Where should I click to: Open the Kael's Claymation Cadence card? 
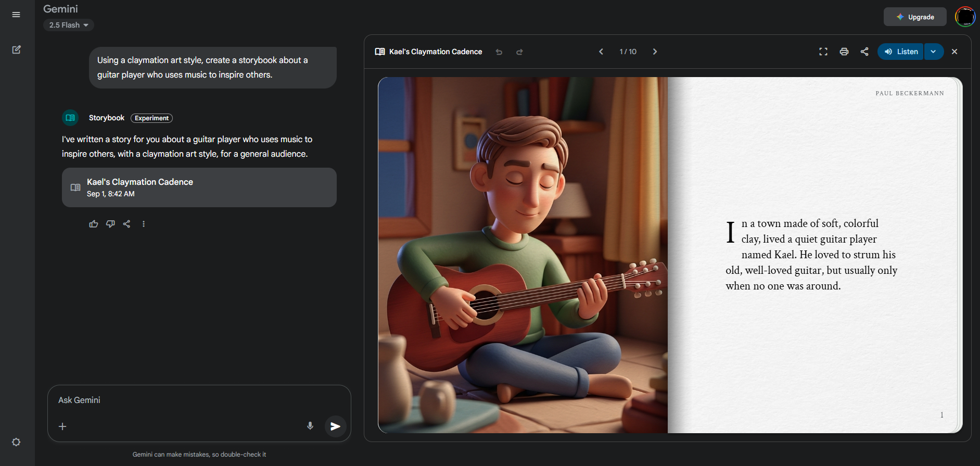(199, 187)
